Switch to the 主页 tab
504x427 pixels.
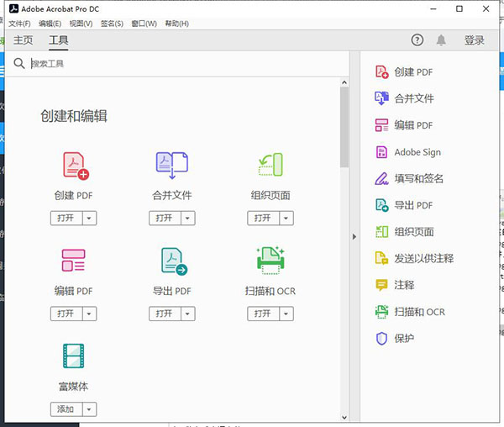[x=24, y=40]
